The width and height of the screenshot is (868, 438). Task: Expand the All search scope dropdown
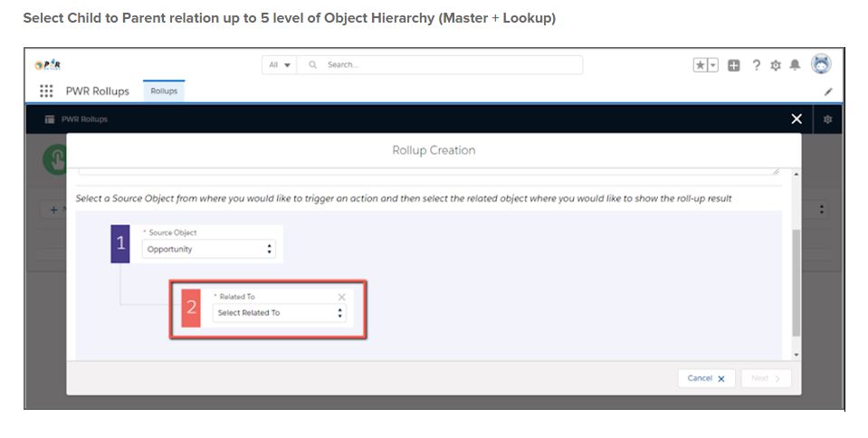[x=280, y=65]
